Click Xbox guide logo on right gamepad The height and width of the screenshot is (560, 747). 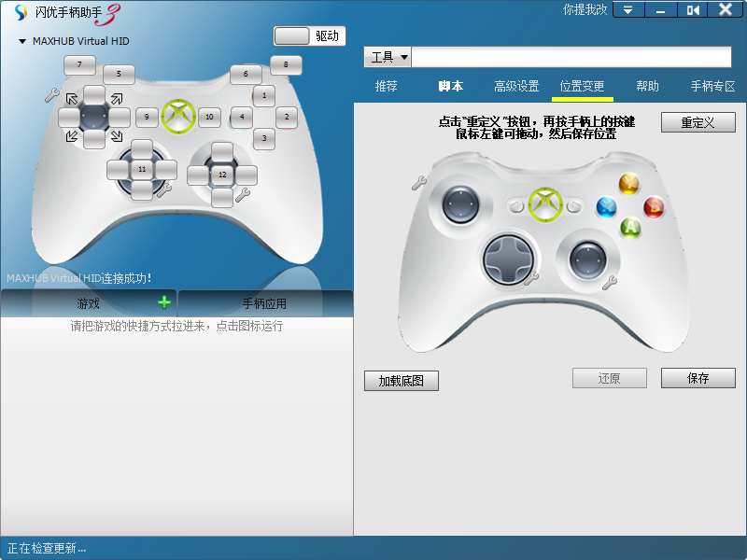pos(545,204)
